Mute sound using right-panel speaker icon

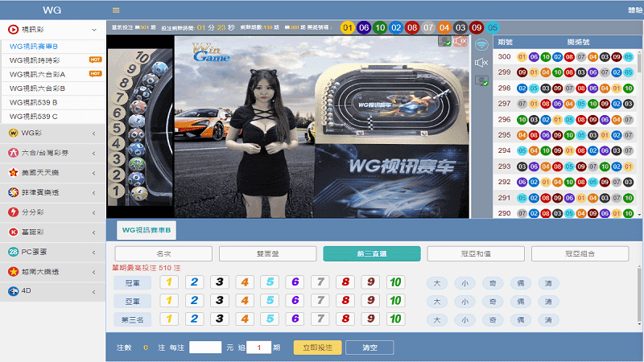(x=481, y=63)
